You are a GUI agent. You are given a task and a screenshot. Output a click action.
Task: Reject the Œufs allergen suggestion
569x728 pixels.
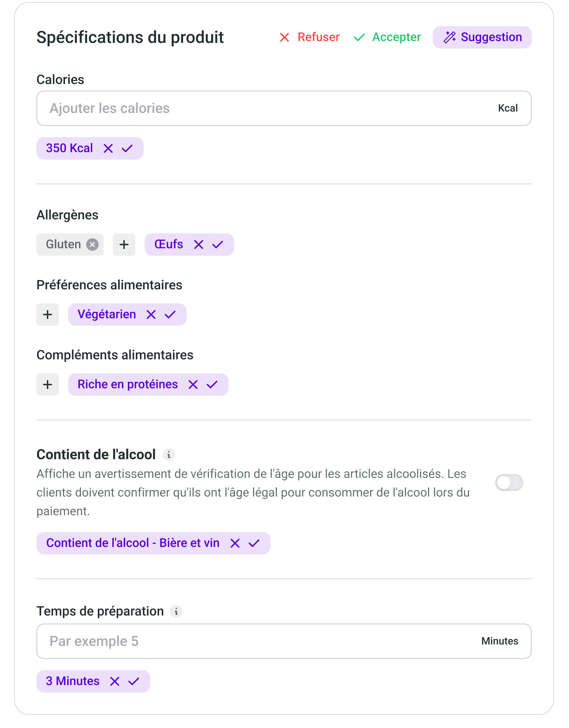coord(199,245)
